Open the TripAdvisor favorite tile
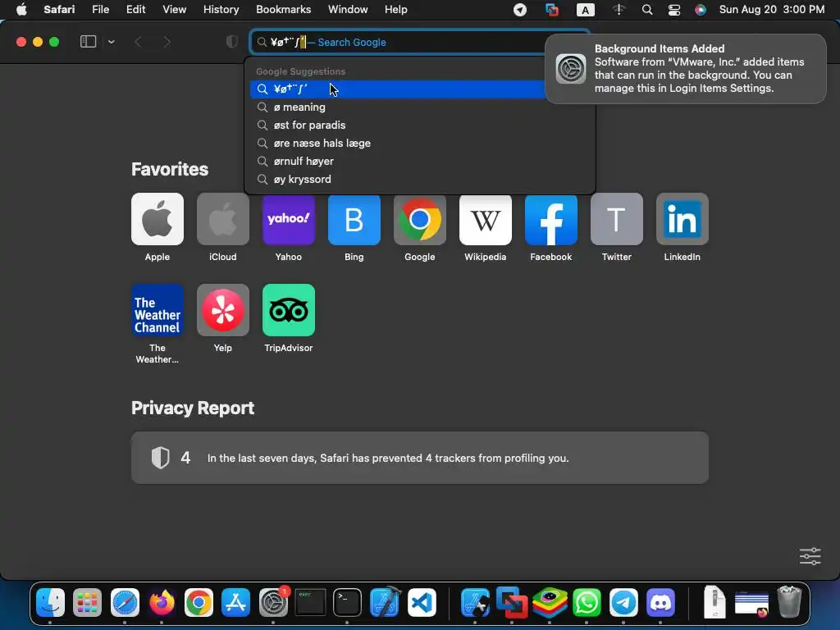This screenshot has height=630, width=840. click(288, 310)
